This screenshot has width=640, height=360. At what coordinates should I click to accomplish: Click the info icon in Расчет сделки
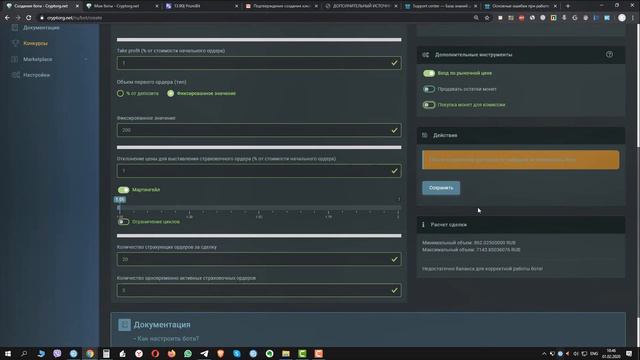(423, 224)
